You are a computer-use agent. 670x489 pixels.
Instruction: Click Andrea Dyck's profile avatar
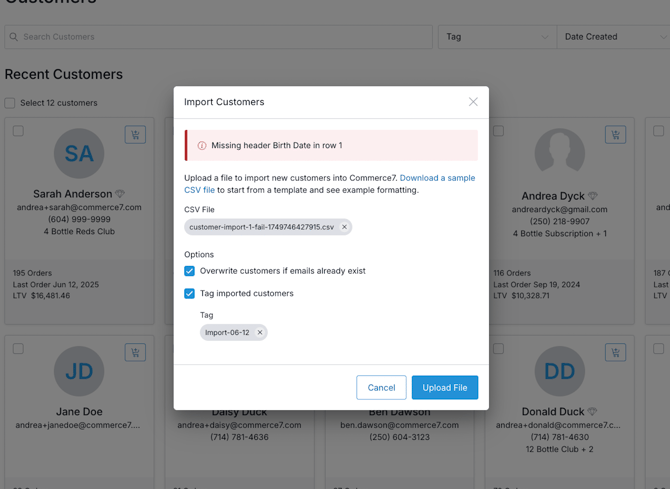[x=560, y=153]
